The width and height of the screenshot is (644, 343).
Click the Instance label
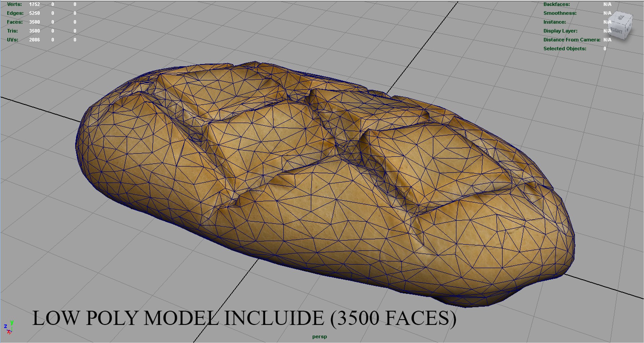coord(554,22)
